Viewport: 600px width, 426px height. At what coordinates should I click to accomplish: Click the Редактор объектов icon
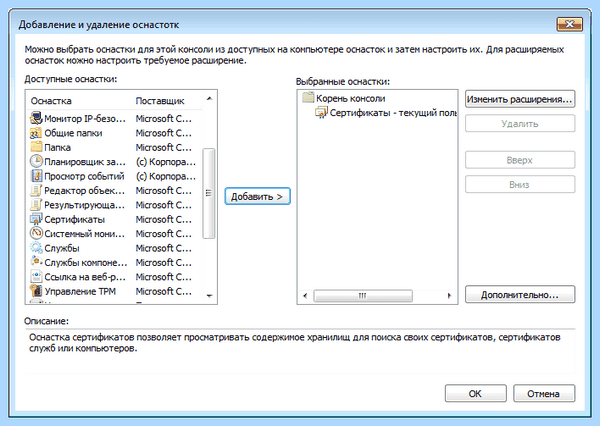pos(36,191)
